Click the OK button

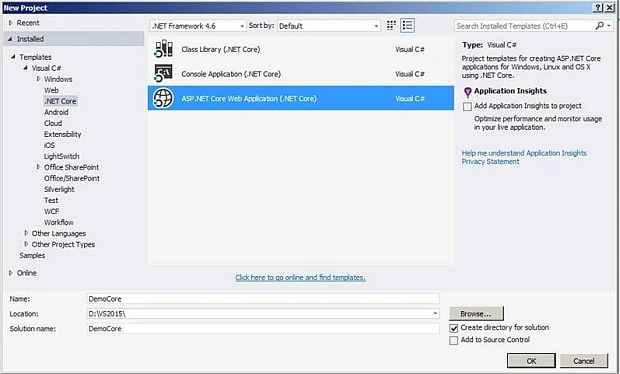531,361
